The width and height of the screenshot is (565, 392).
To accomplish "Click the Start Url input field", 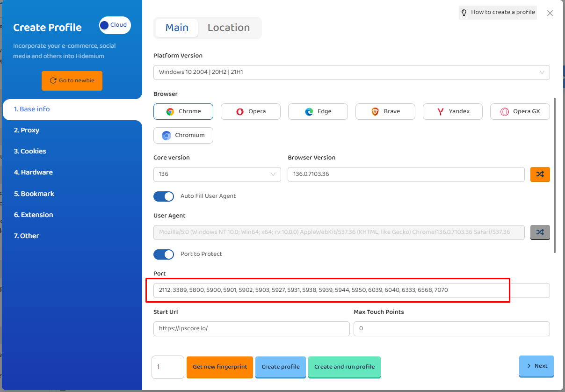I will (x=251, y=328).
